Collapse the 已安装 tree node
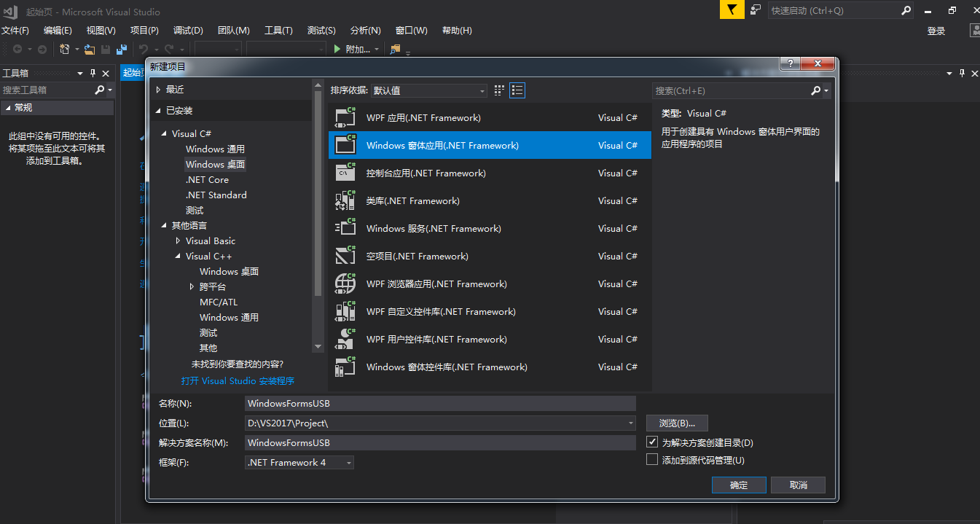This screenshot has width=980, height=524. (158, 110)
